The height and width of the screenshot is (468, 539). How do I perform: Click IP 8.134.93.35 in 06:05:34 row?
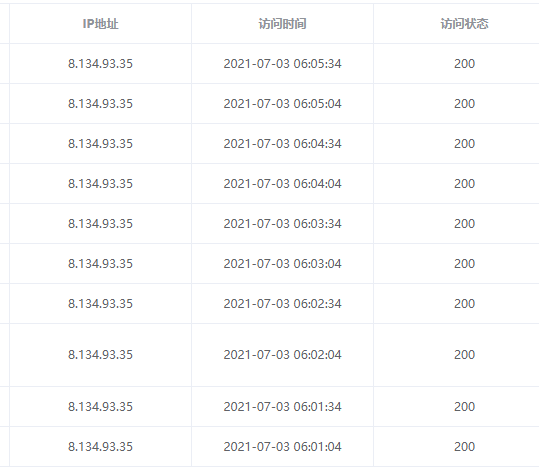(100, 64)
